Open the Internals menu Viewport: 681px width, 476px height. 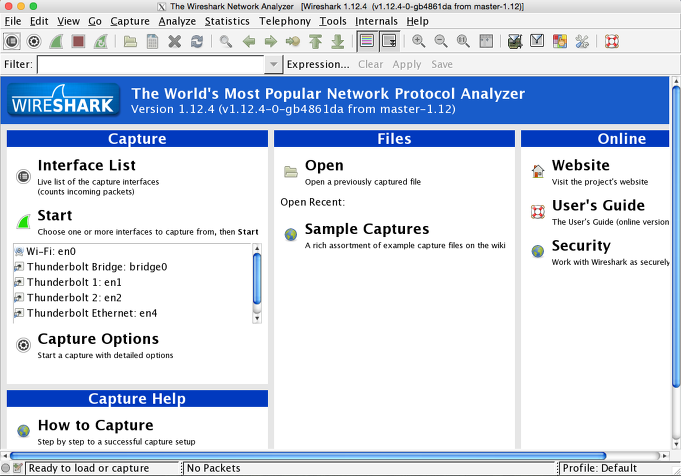(x=376, y=21)
